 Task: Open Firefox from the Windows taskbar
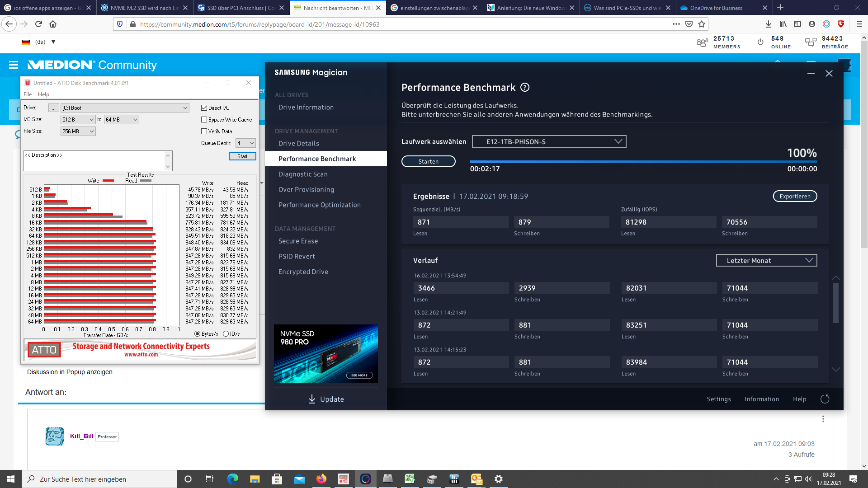(x=321, y=479)
